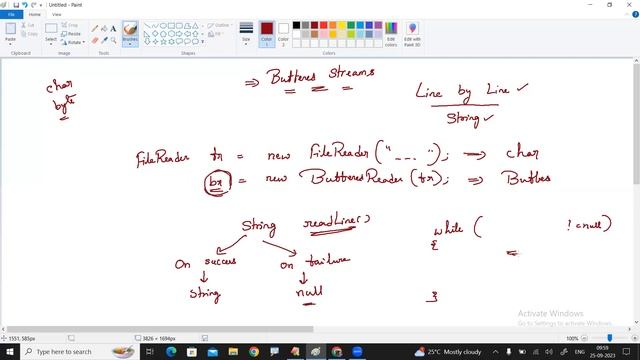Show hidden system tray icons
The image size is (640, 360).
pos(495,351)
